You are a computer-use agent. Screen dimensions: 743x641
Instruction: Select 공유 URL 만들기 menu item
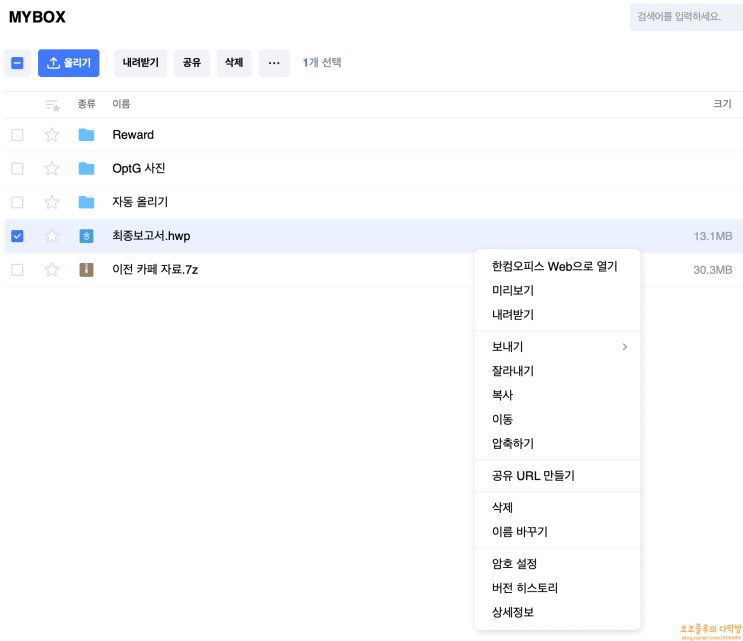tap(533, 476)
